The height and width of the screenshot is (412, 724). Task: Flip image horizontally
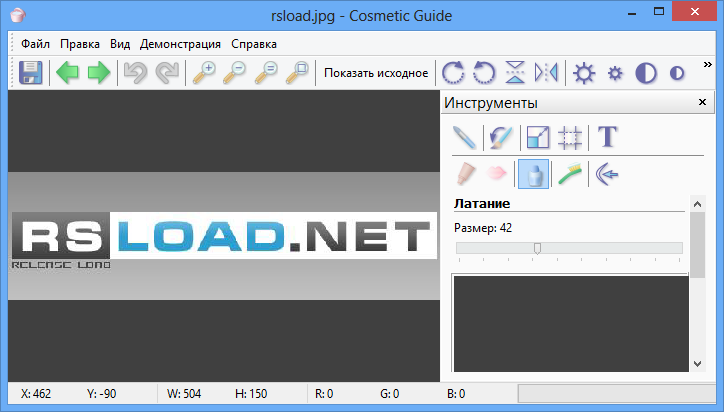[546, 73]
